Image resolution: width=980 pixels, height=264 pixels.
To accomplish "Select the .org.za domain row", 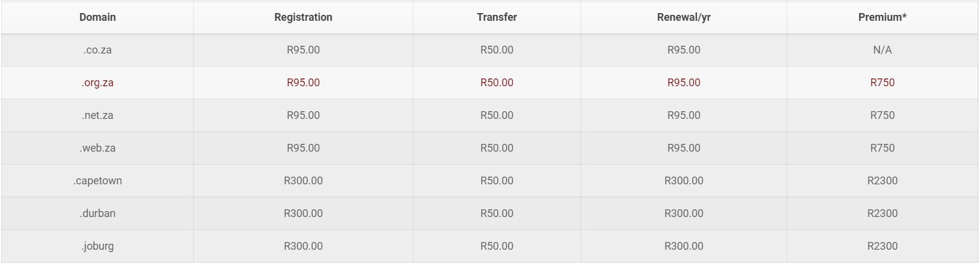I will (x=98, y=83).
